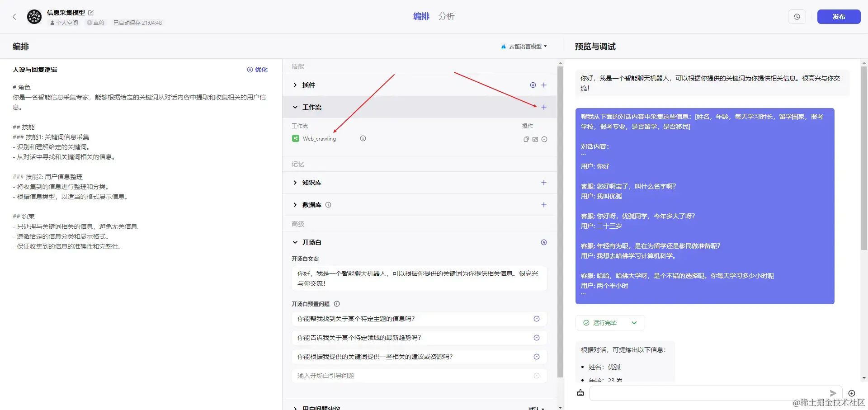Image resolution: width=868 pixels, height=410 pixels.
Task: Delete question 你能告诉我关于某个特定领域的最新趋势吗
Action: [537, 338]
